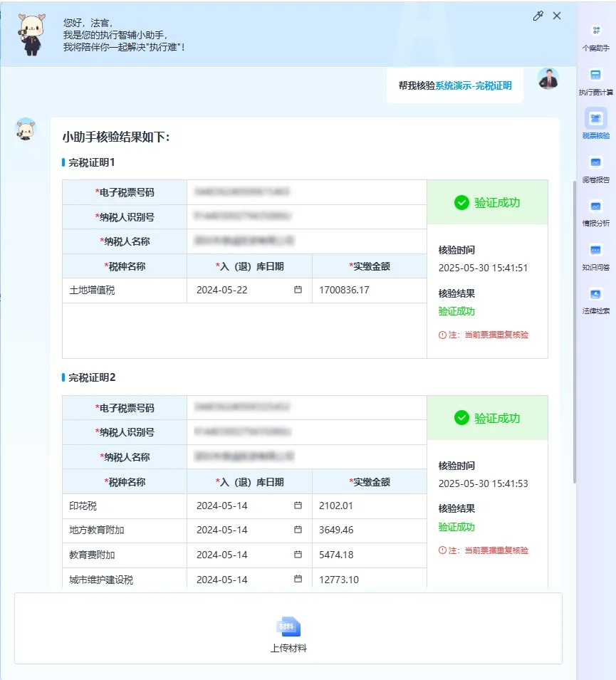Viewport: 616px width, 680px height.
Task: Select the 情报分析 icon
Action: pos(597,214)
